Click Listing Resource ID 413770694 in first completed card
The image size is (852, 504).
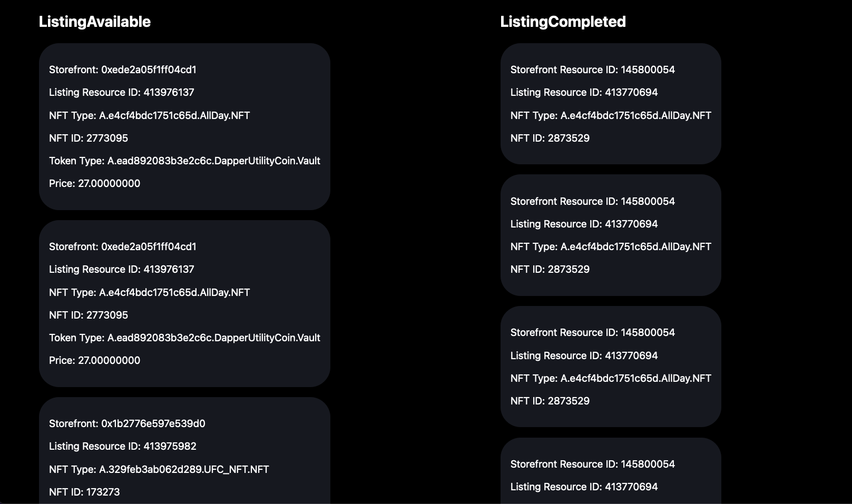pyautogui.click(x=584, y=92)
